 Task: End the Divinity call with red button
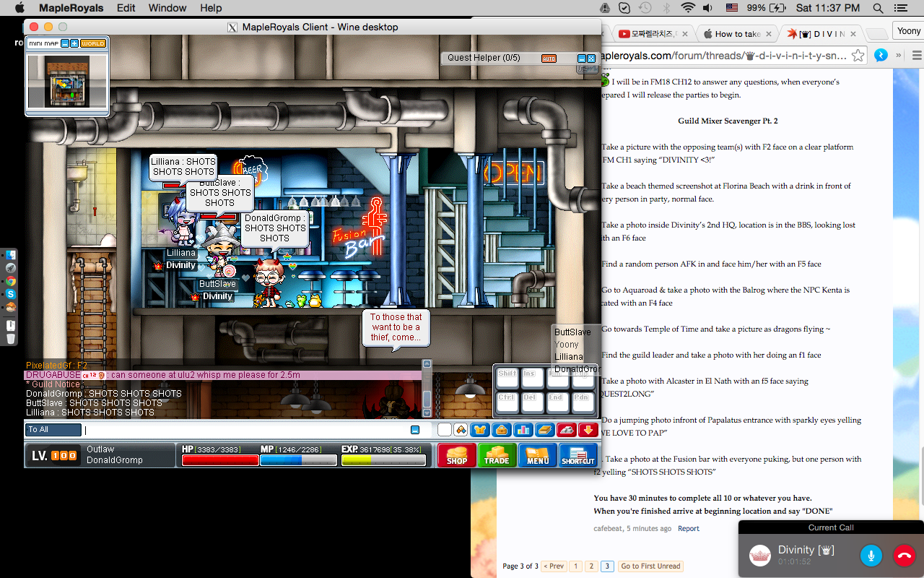(904, 556)
